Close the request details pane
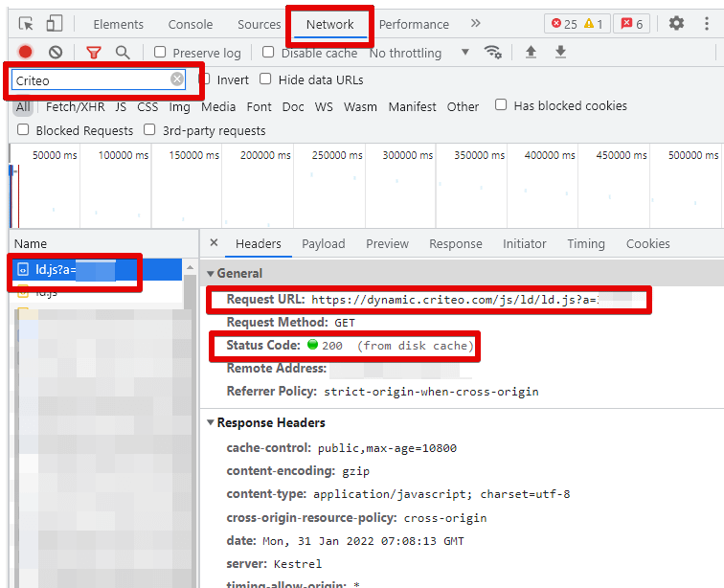 click(x=214, y=243)
